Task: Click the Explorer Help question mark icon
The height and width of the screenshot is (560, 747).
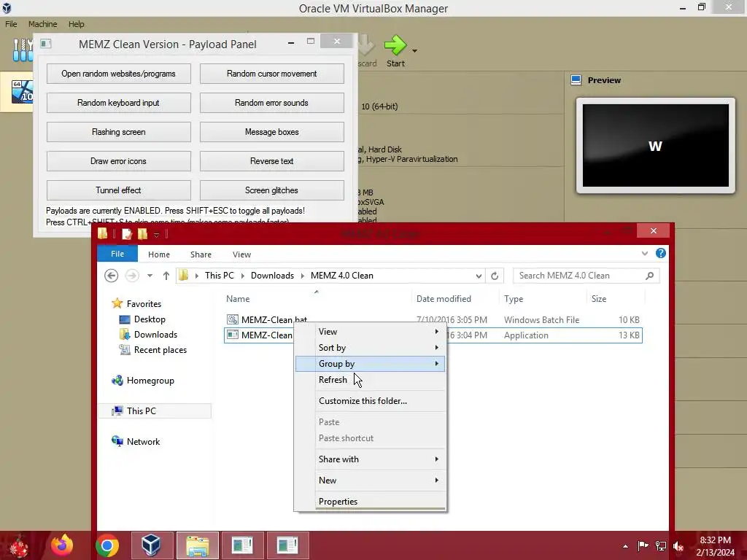Action: (x=661, y=253)
